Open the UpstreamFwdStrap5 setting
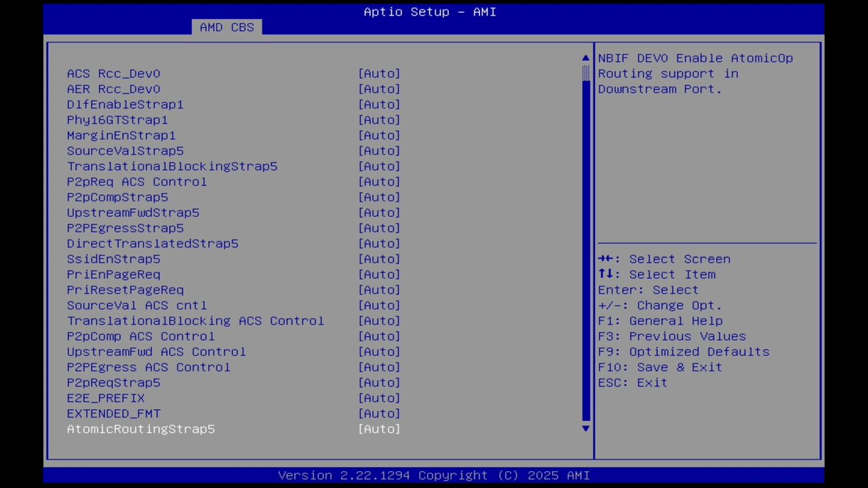868x488 pixels. 379,212
